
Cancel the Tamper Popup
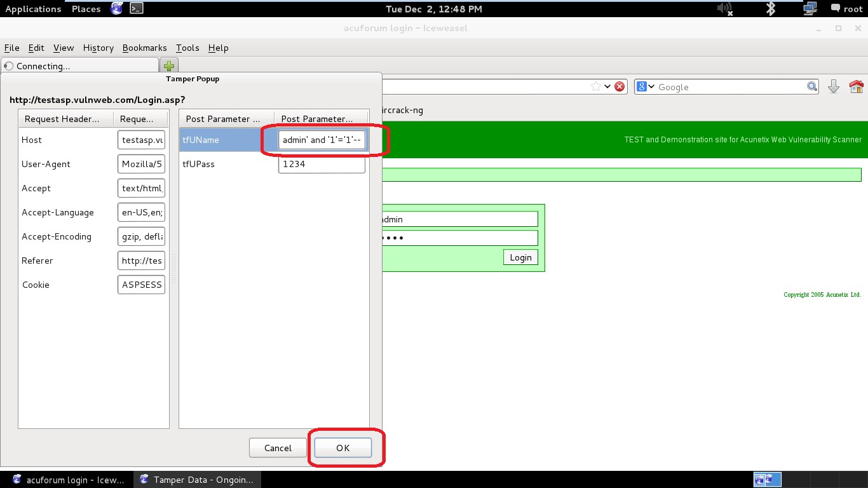click(278, 448)
